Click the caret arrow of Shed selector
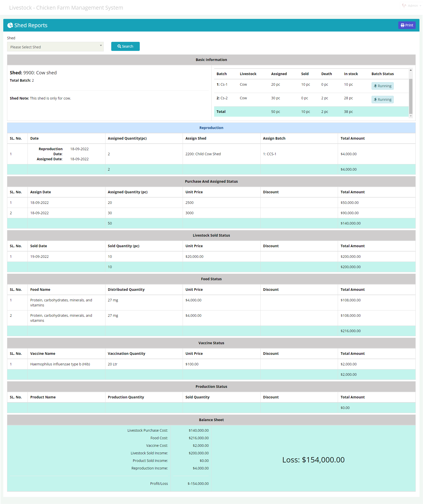The height and width of the screenshot is (504, 423). pos(101,46)
